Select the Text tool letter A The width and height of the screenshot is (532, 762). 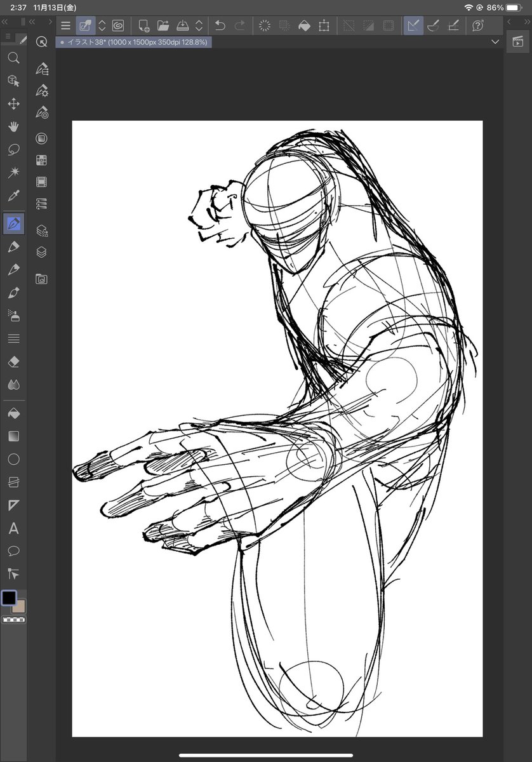(13, 528)
